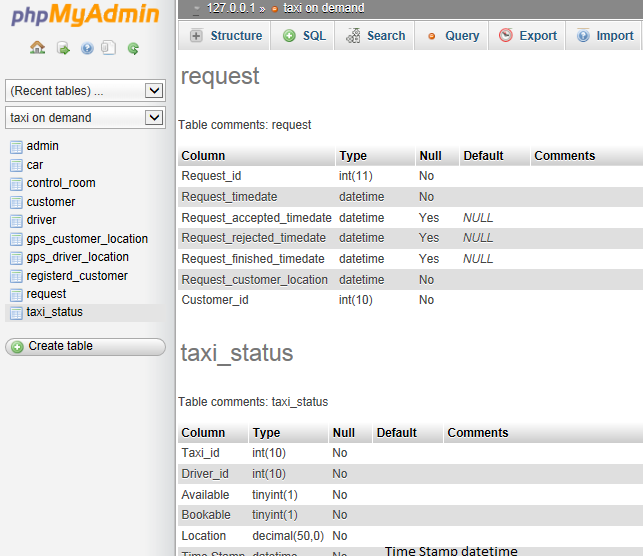
Task: Select control_room table in sidebar
Action: pyautogui.click(x=61, y=183)
